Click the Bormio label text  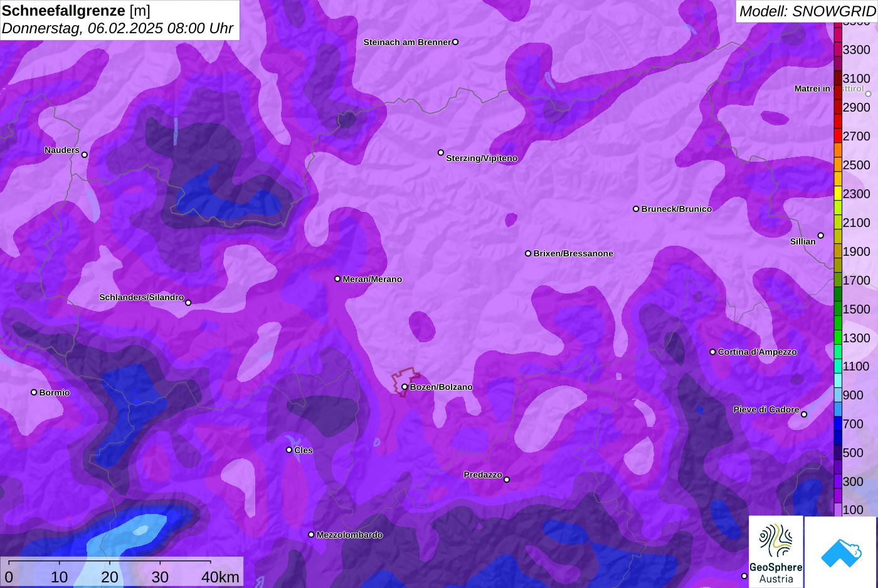(55, 392)
